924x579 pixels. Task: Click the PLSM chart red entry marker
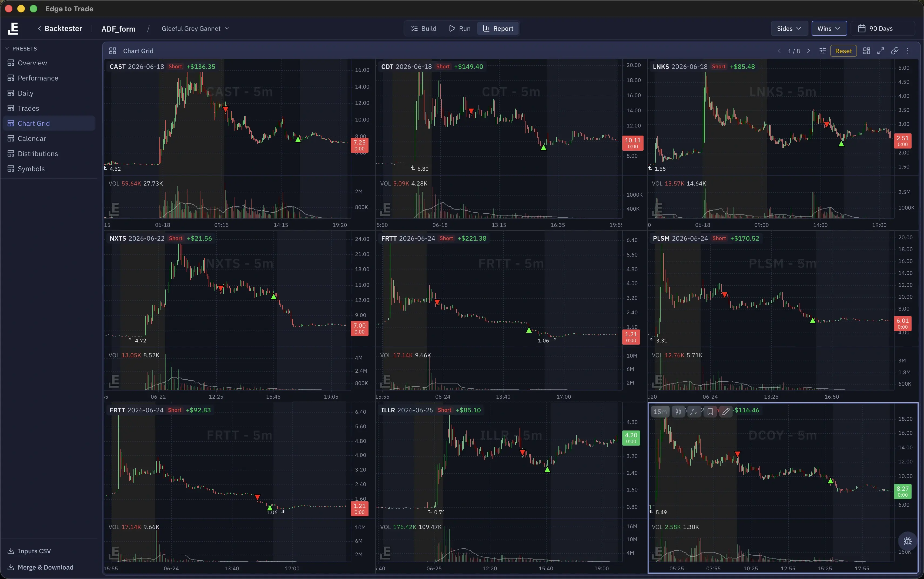pyautogui.click(x=724, y=295)
